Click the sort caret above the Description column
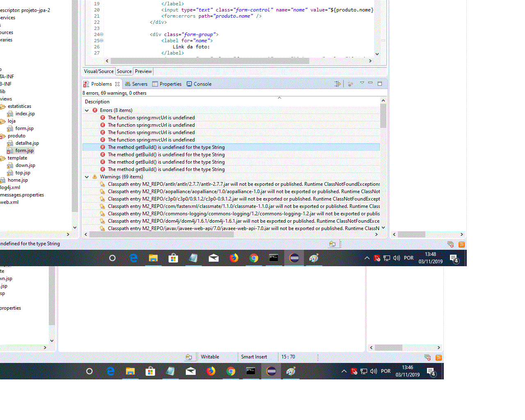Viewport: 525px width, 420px height. click(279, 98)
